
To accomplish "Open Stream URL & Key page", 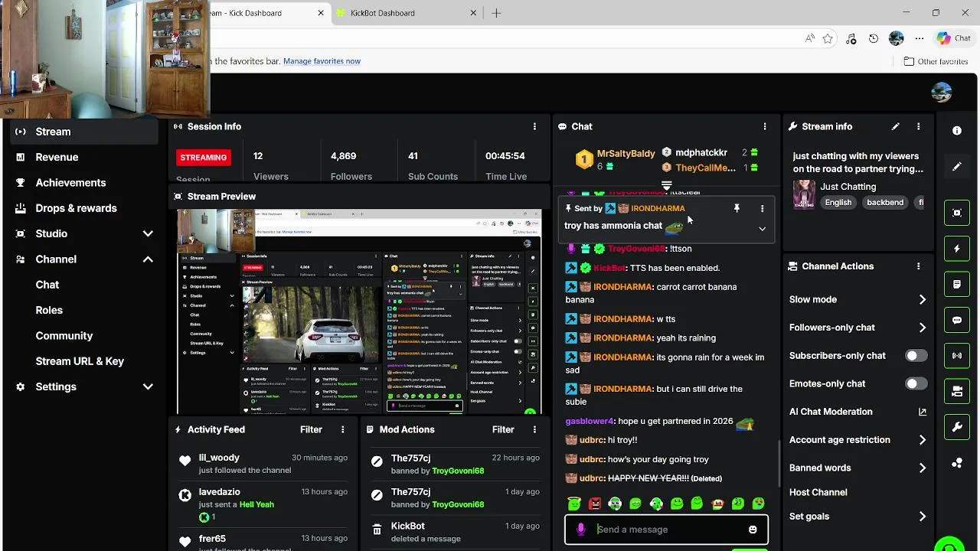I will 80,361.
